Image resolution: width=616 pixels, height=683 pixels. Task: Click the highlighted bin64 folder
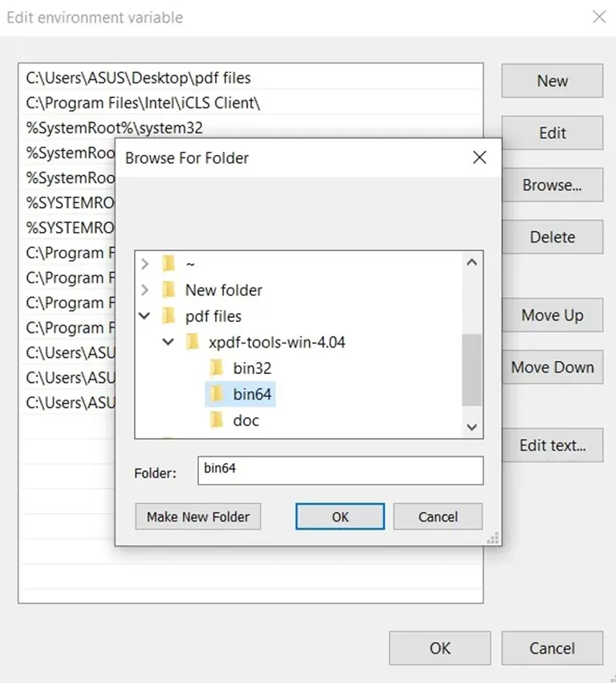point(241,394)
